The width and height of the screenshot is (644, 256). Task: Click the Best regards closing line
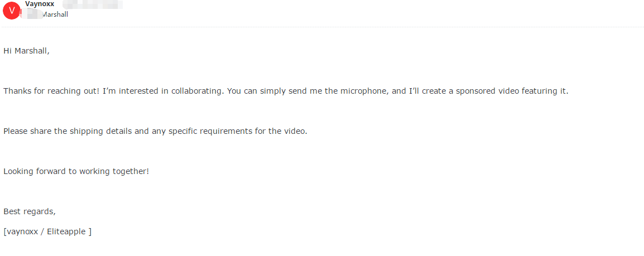tap(30, 211)
